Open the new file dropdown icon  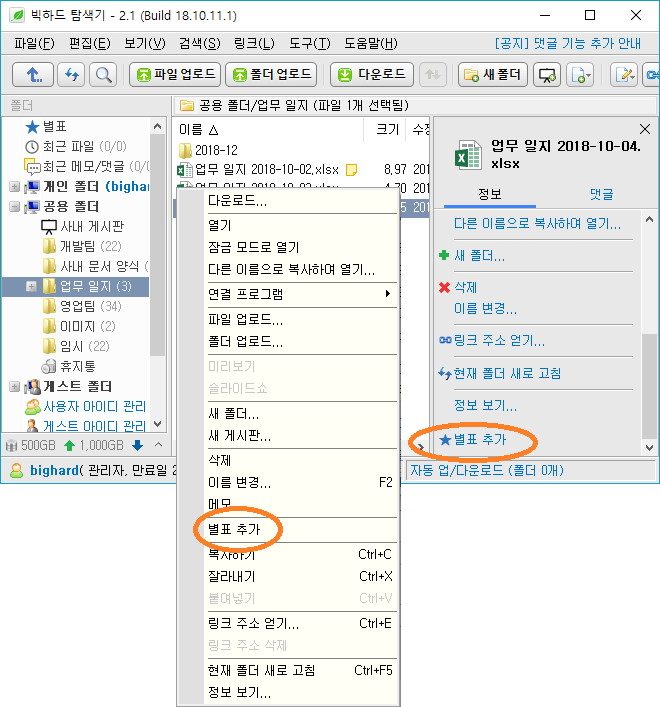pyautogui.click(x=580, y=74)
